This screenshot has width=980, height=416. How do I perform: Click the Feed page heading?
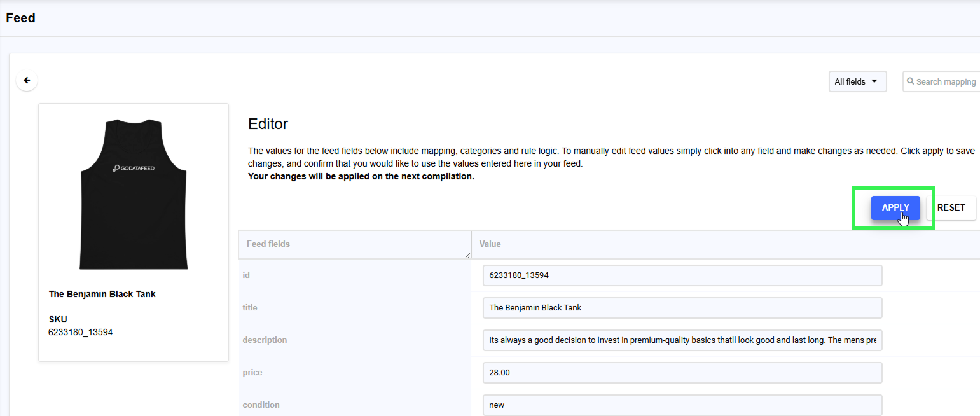tap(21, 18)
